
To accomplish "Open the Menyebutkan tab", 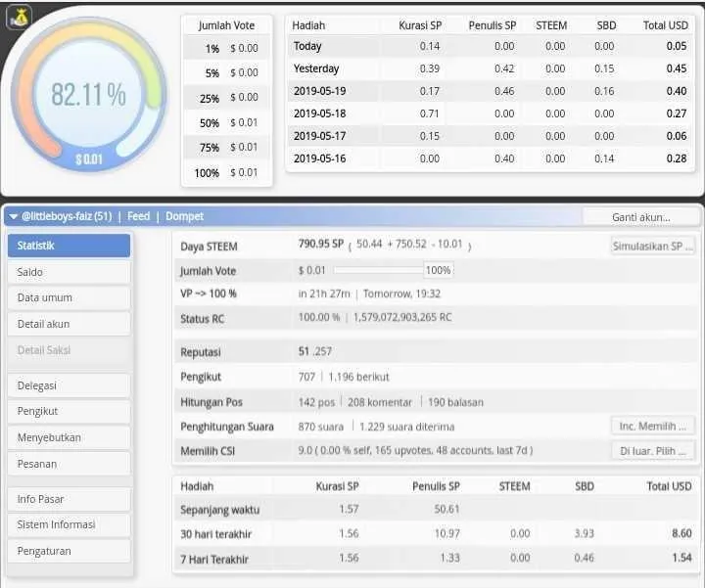I will click(69, 438).
